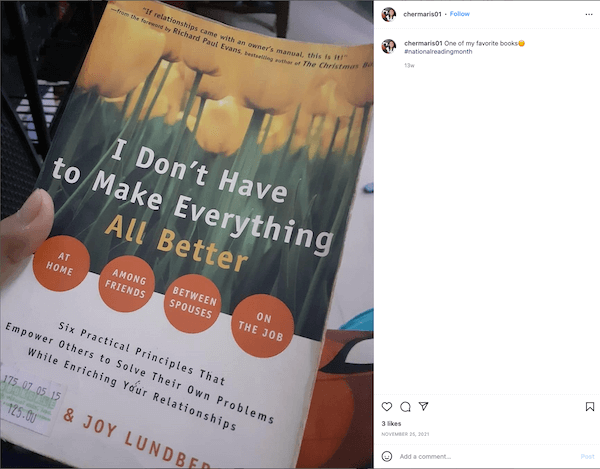Viewport: 600px width, 469px height.
Task: Click the orange On The Job circle
Action: point(262,326)
